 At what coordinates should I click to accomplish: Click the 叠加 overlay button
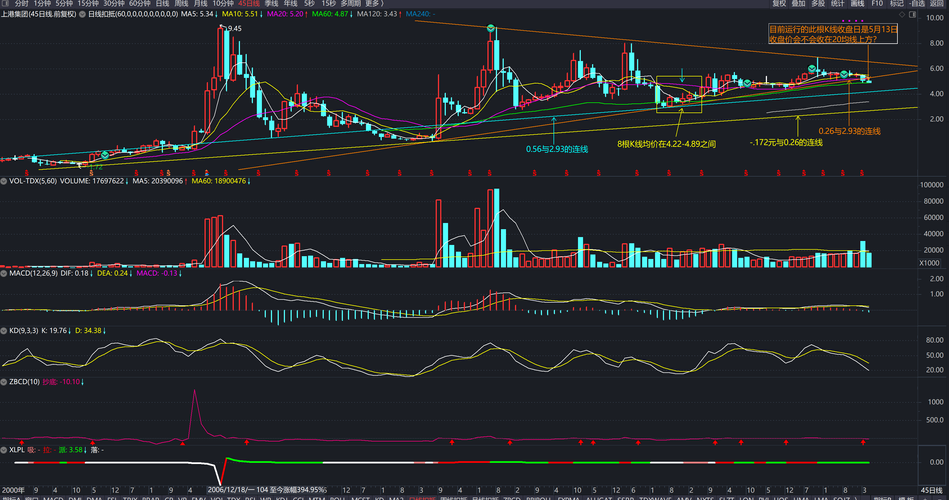point(799,4)
